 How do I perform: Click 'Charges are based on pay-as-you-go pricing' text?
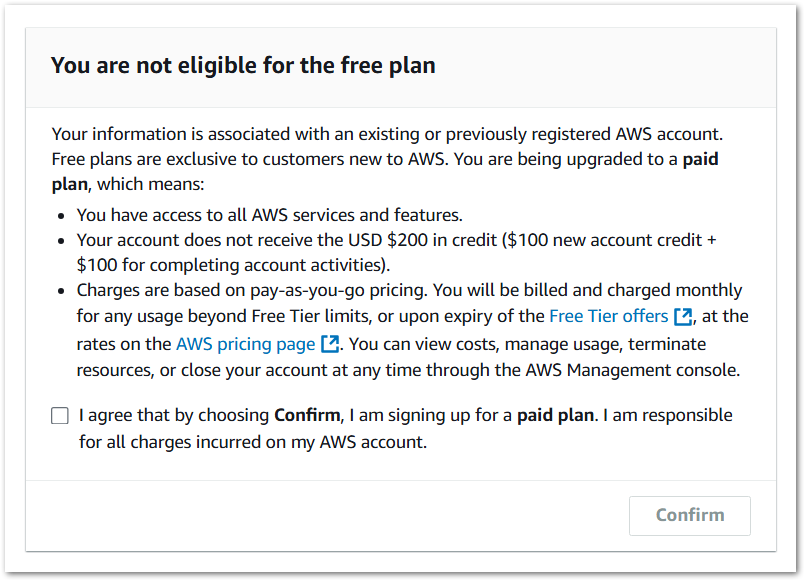tap(252, 290)
